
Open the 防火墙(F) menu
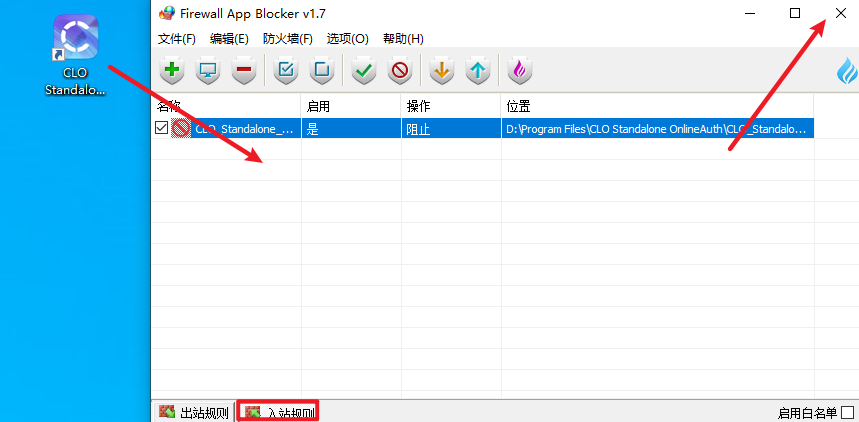(x=288, y=39)
